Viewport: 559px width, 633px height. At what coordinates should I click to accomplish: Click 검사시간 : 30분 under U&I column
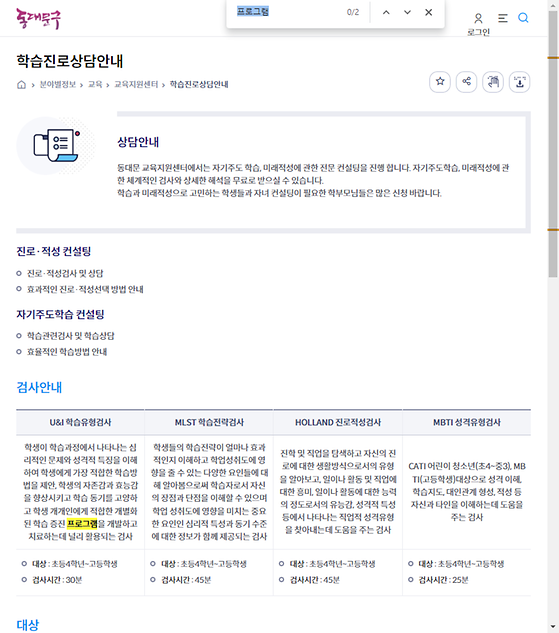57,580
